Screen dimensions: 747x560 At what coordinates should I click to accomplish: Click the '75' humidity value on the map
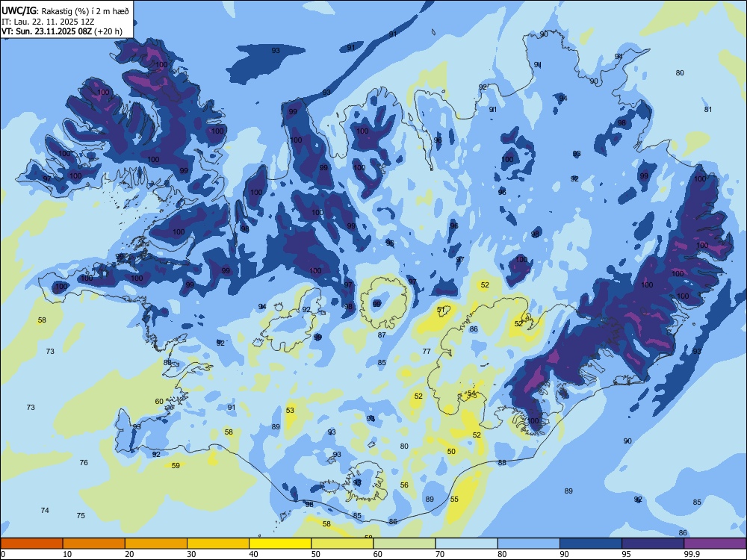[81, 515]
